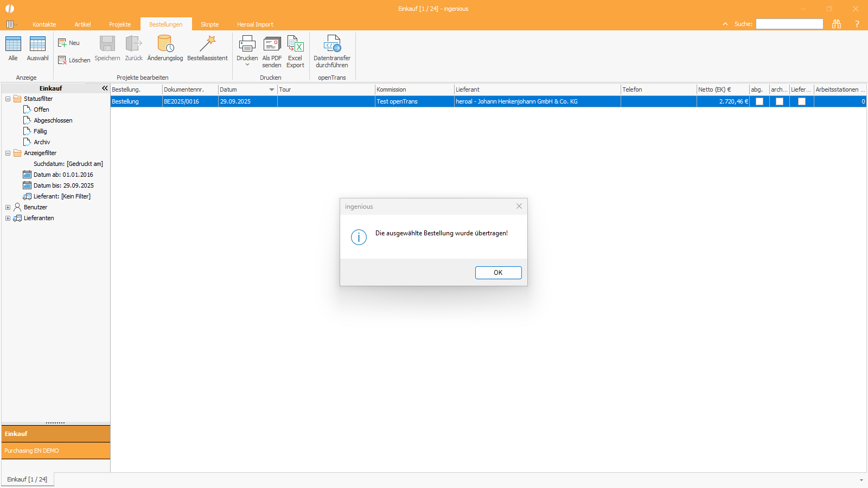Expand the Lieferanten tree node
Viewport: 868px width, 488px height.
[x=8, y=218]
